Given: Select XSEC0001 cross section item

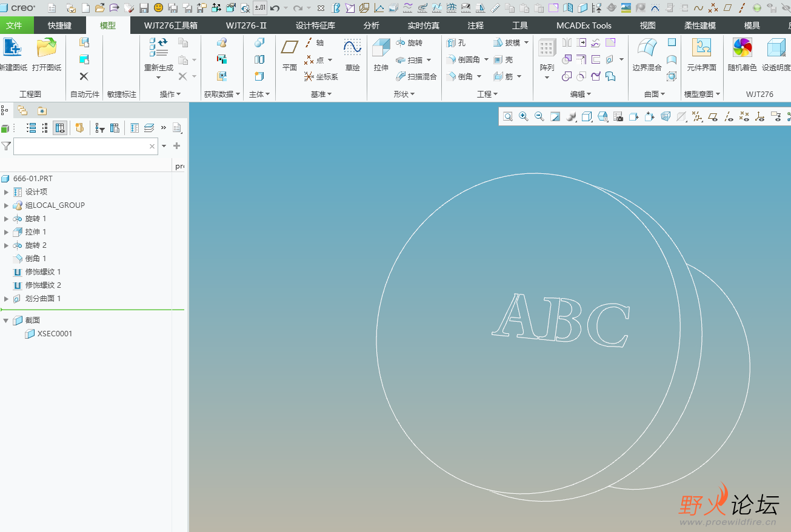Looking at the screenshot, I should [48, 334].
